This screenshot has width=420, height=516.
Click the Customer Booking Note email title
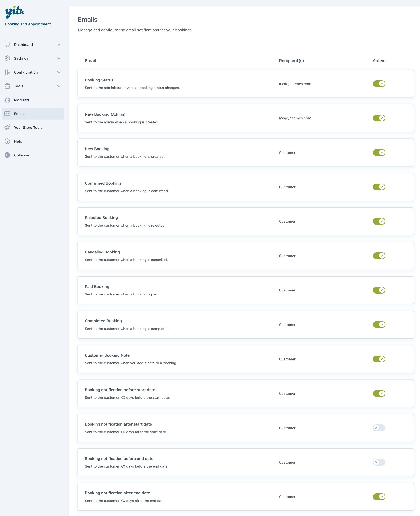(107, 355)
